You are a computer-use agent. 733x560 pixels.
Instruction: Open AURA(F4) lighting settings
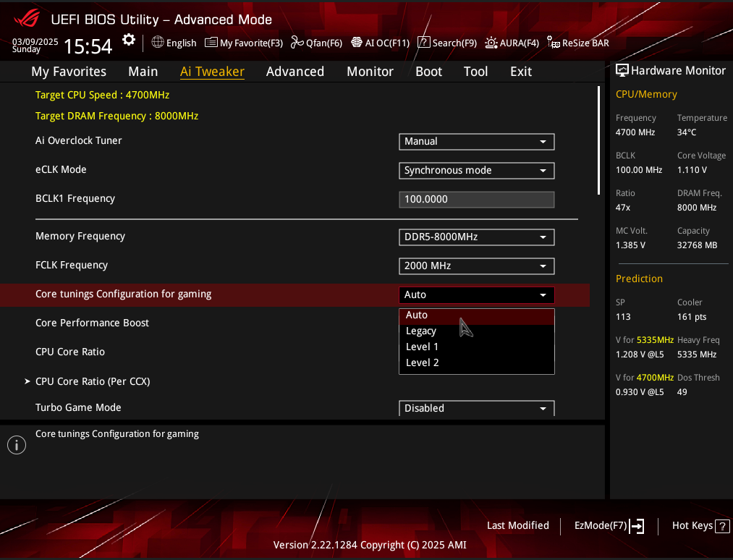pyautogui.click(x=512, y=43)
